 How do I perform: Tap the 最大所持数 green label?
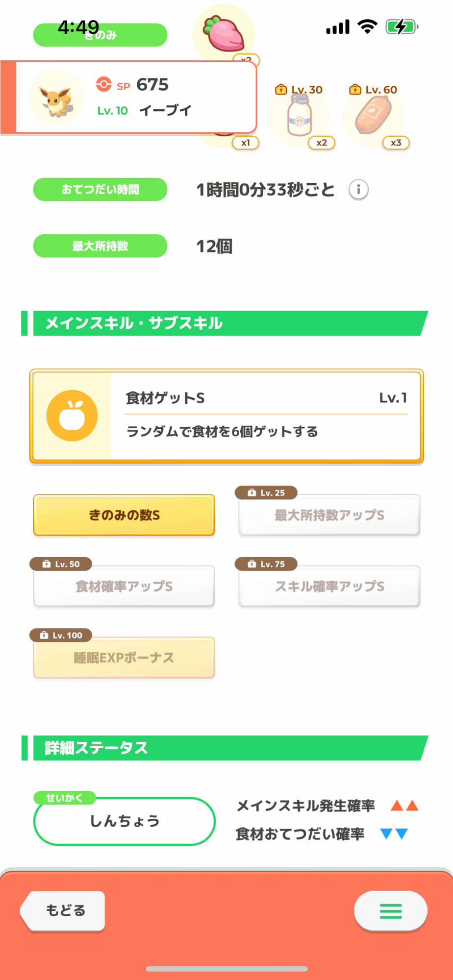100,246
